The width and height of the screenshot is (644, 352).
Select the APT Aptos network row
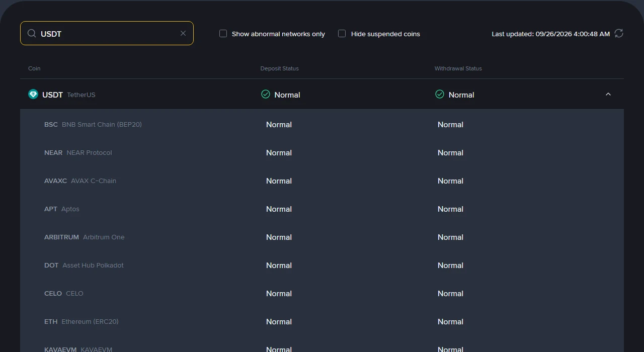click(x=322, y=209)
